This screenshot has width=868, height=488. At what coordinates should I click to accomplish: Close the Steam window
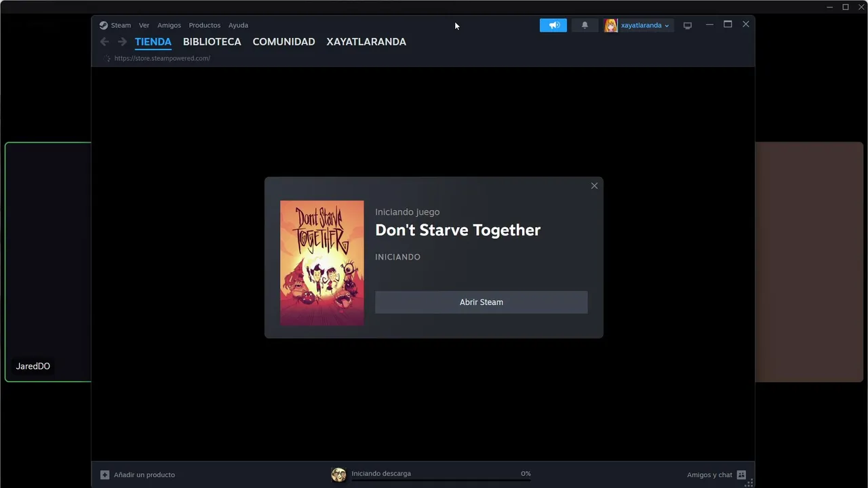pos(746,24)
